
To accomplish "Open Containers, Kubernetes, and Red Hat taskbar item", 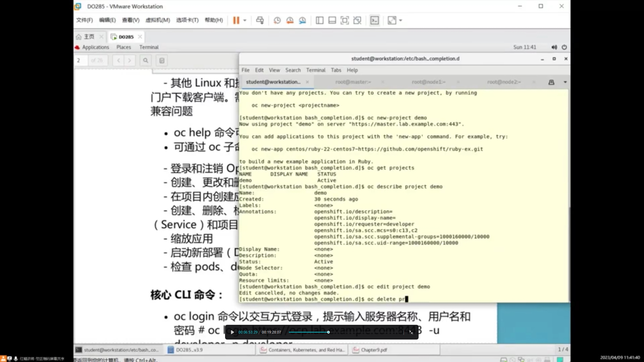I will point(303,350).
